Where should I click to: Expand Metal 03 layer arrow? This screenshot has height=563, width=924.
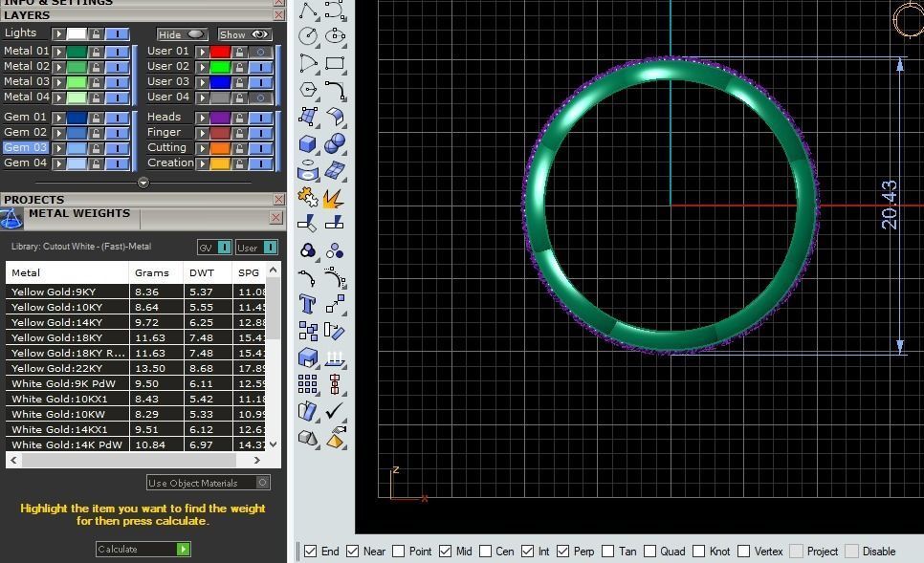tap(58, 82)
